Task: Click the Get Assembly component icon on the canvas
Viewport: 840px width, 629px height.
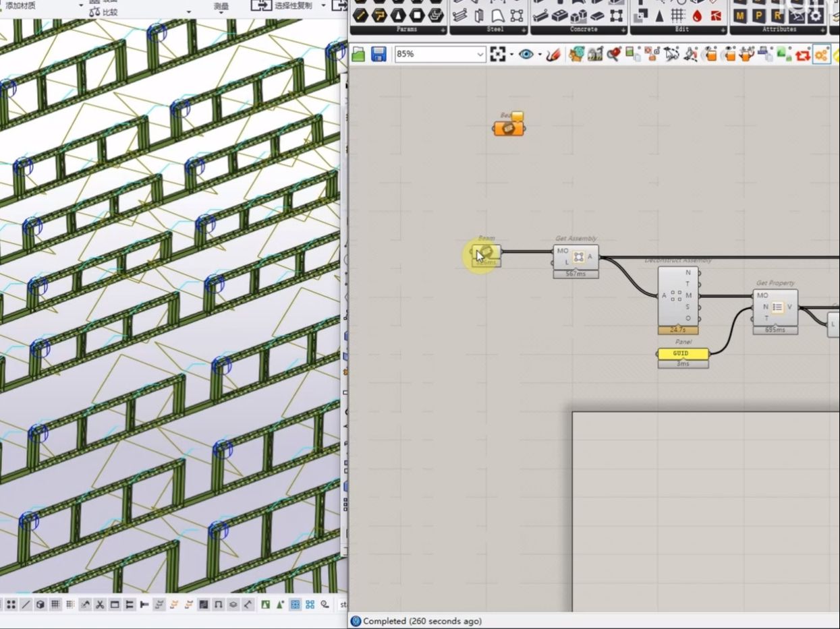Action: [x=578, y=257]
